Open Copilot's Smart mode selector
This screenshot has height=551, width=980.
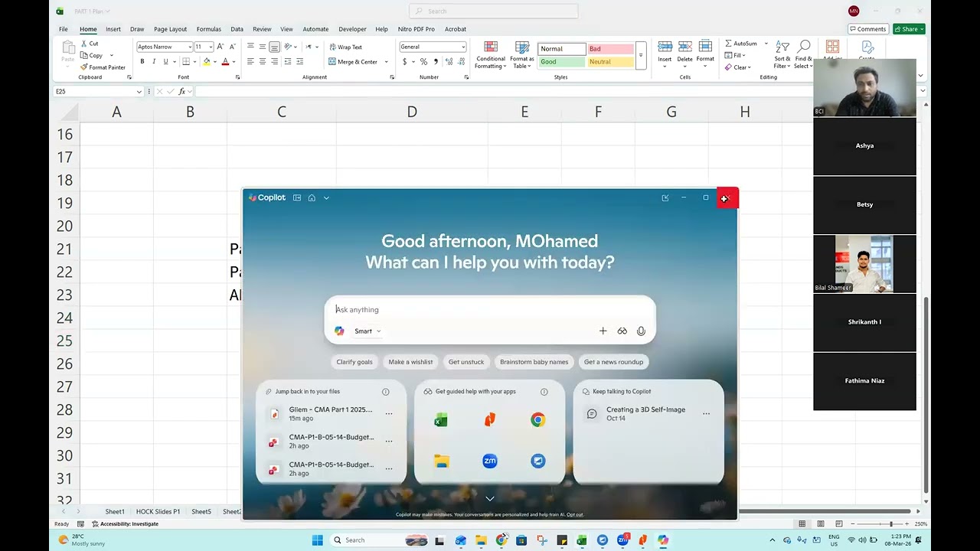[367, 331]
